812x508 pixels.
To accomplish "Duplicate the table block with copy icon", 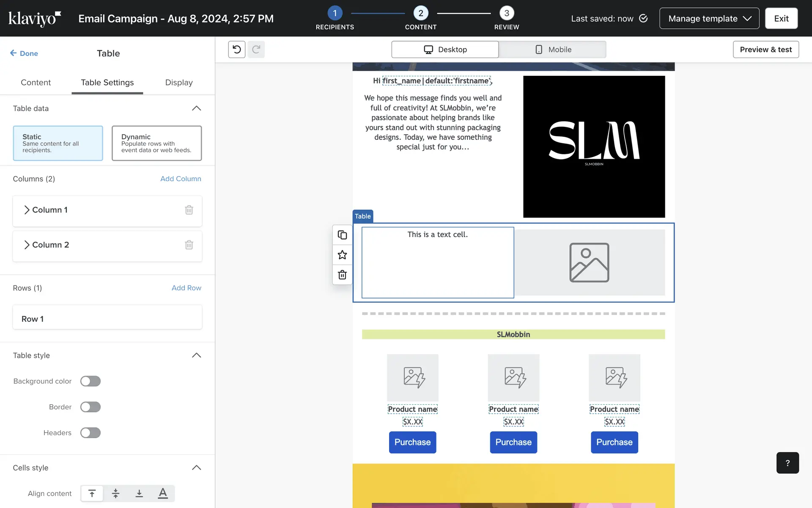I will click(x=342, y=235).
